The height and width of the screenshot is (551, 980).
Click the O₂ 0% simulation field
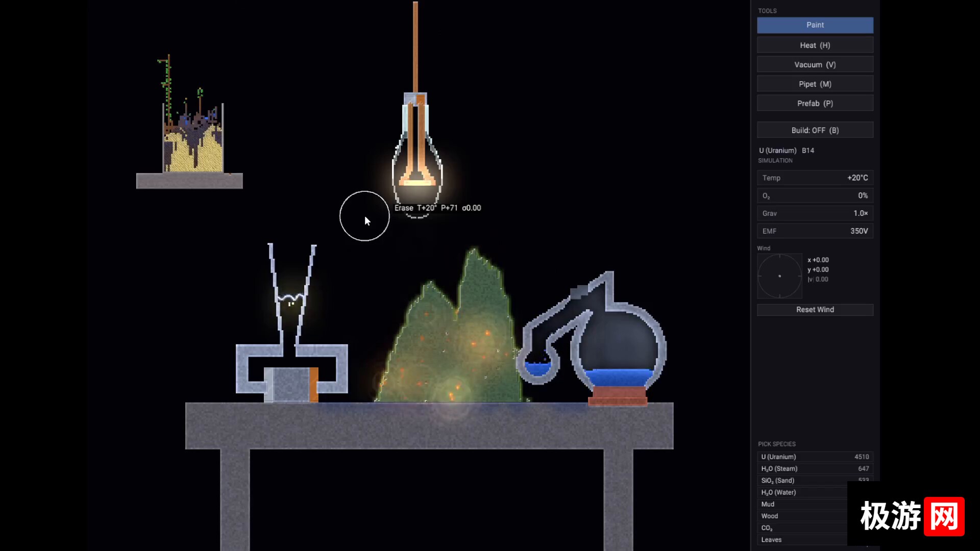[x=815, y=195]
